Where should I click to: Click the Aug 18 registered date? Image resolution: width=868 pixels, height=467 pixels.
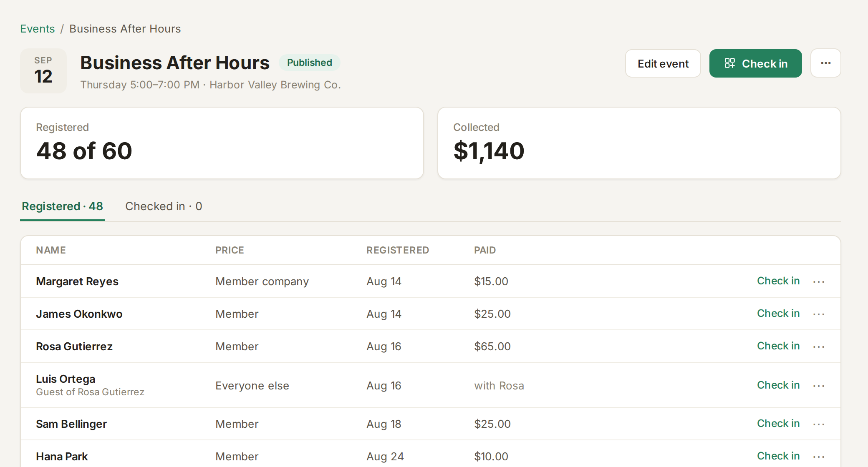384,424
